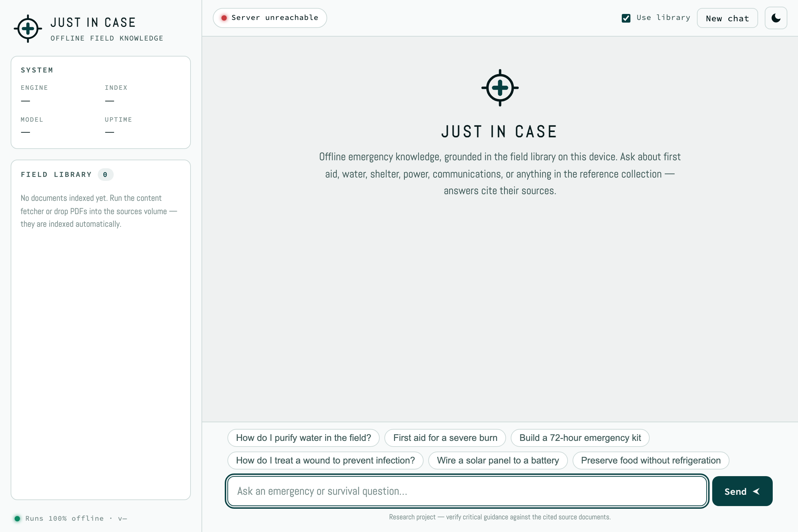Choose 'How do I purify water in the field?' suggestion
Screen dimensions: 798x532
point(303,438)
